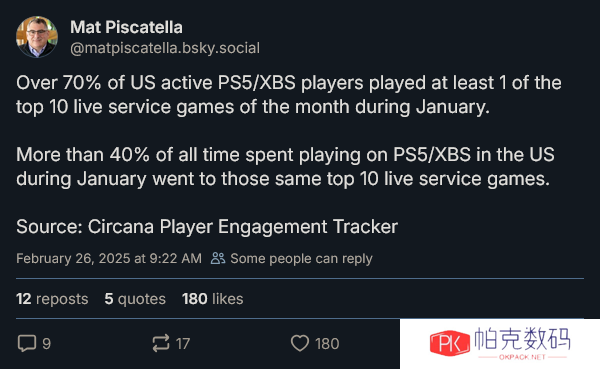The height and width of the screenshot is (369, 600).
Task: Click the "Over 70% of US active" paragraph
Action: [x=289, y=95]
